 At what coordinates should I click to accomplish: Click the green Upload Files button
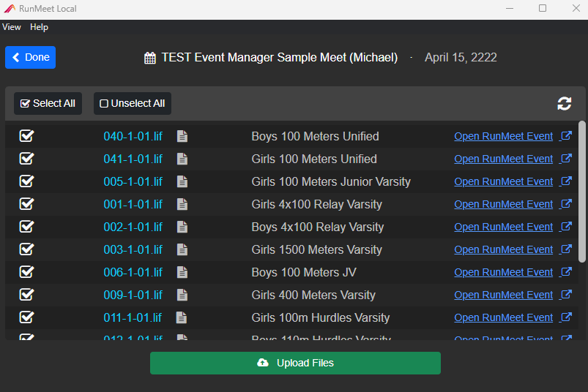(x=295, y=363)
